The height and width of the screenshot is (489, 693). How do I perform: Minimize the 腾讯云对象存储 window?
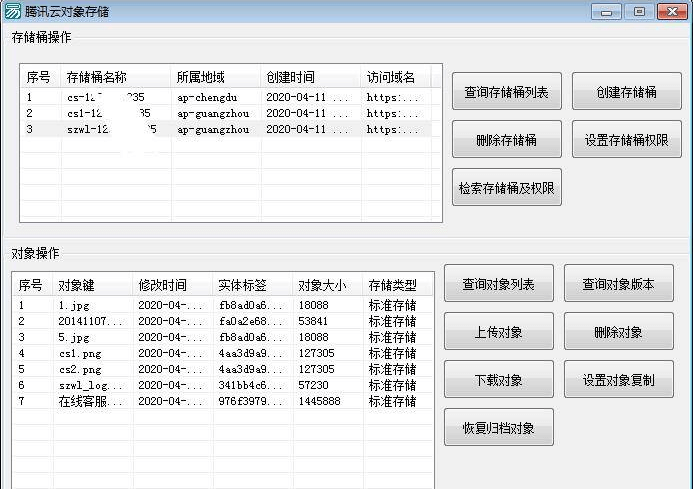click(606, 11)
